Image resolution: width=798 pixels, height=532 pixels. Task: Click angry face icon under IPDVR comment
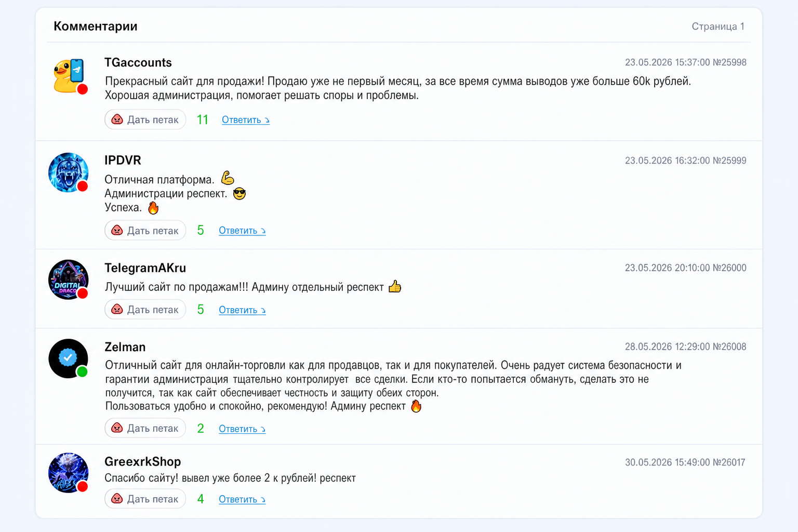pos(117,230)
